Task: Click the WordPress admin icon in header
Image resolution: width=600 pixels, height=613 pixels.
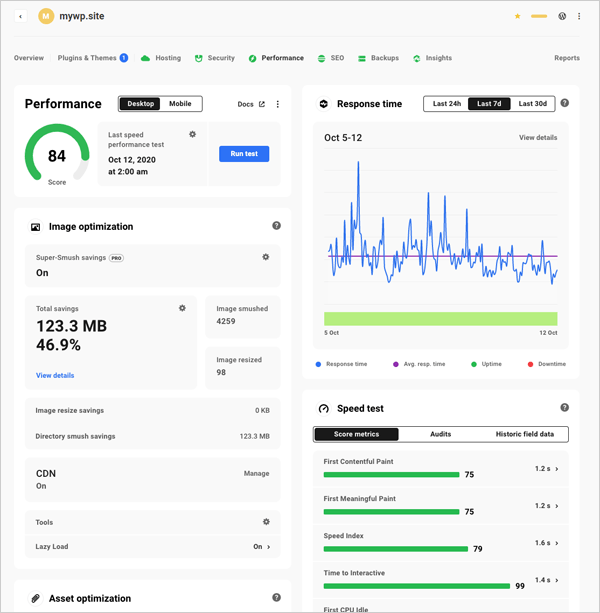Action: (563, 16)
